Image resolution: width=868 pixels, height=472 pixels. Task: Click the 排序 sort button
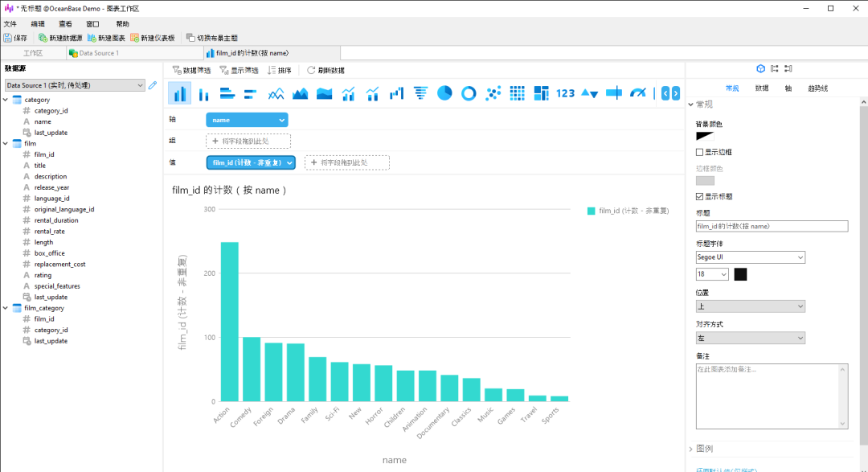[279, 70]
